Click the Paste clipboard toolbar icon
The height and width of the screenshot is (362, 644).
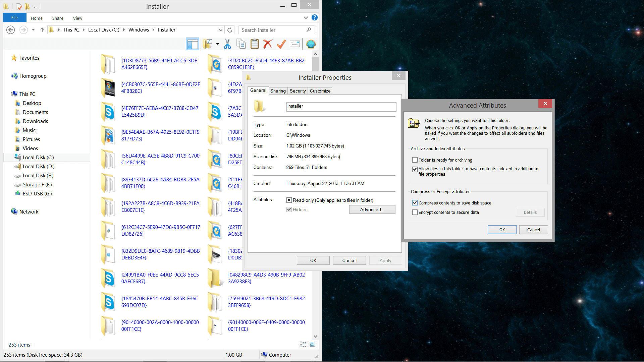click(x=255, y=44)
